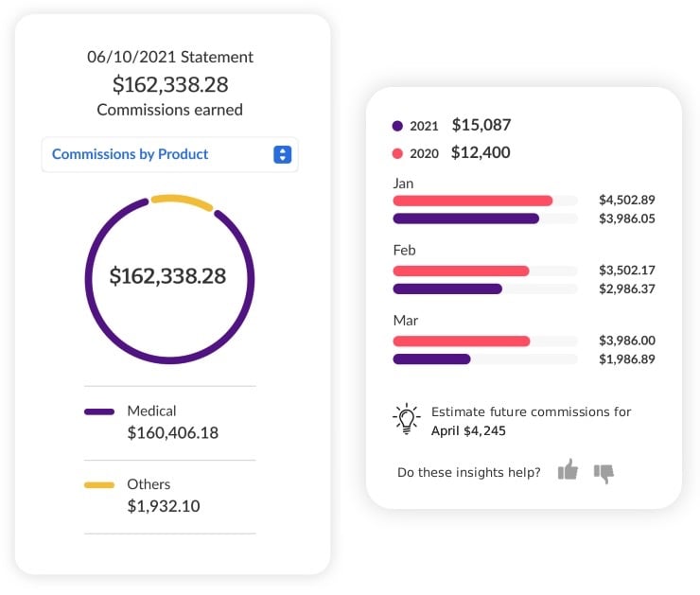Click the purple 2021 legend dot
700x595 pixels.
pos(397,126)
